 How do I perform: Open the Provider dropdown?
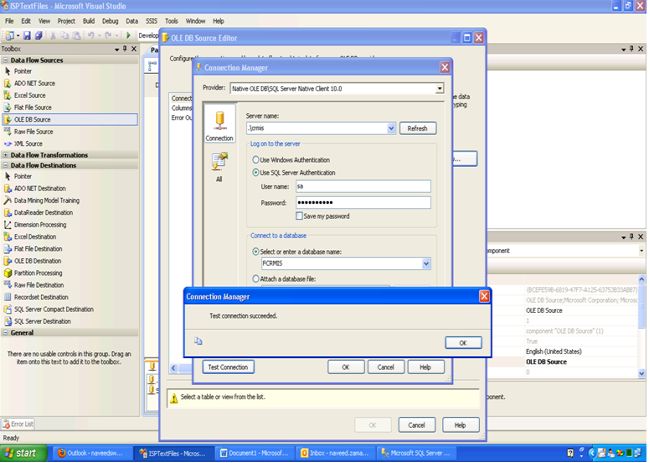coord(439,88)
